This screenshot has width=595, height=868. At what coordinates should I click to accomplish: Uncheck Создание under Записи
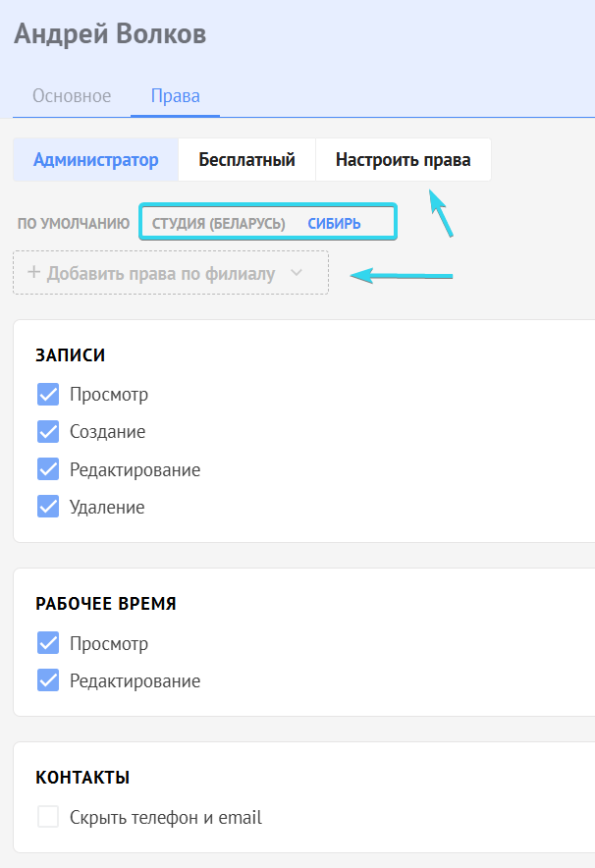pyautogui.click(x=48, y=431)
